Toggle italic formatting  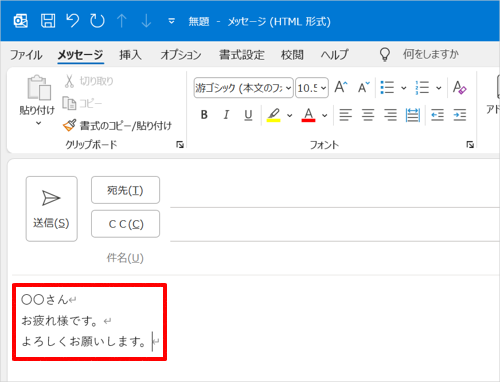point(226,115)
